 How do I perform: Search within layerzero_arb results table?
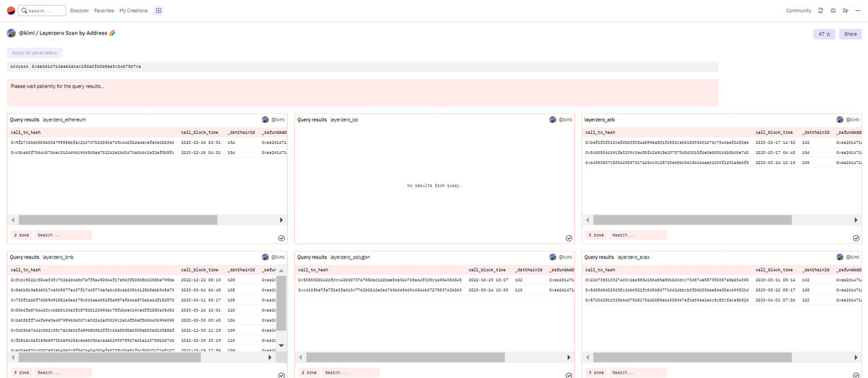(x=639, y=235)
